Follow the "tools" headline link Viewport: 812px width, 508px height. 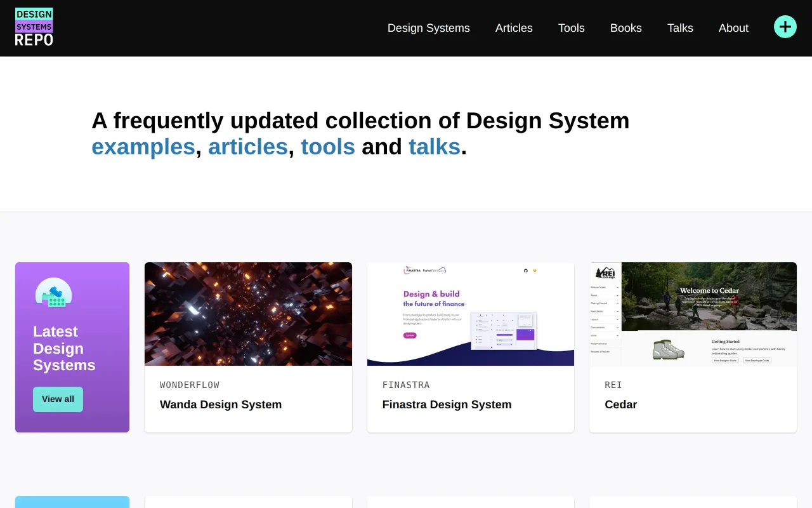pyautogui.click(x=328, y=147)
